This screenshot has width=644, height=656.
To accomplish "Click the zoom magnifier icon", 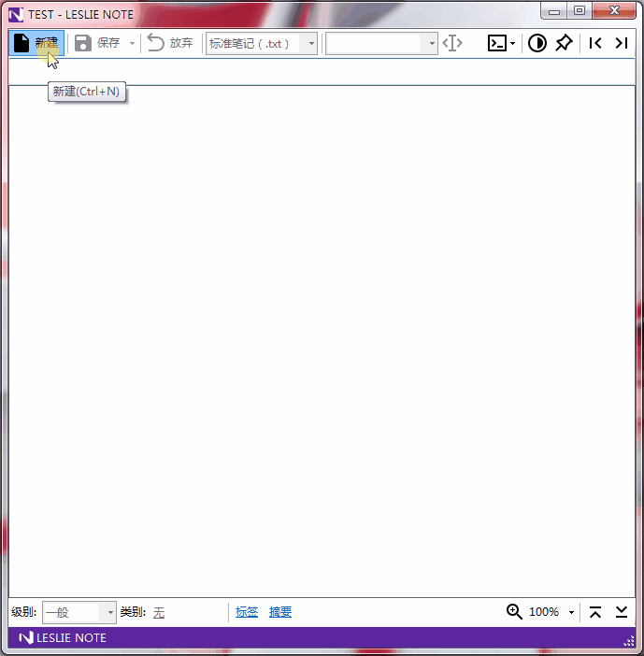I will (x=514, y=612).
